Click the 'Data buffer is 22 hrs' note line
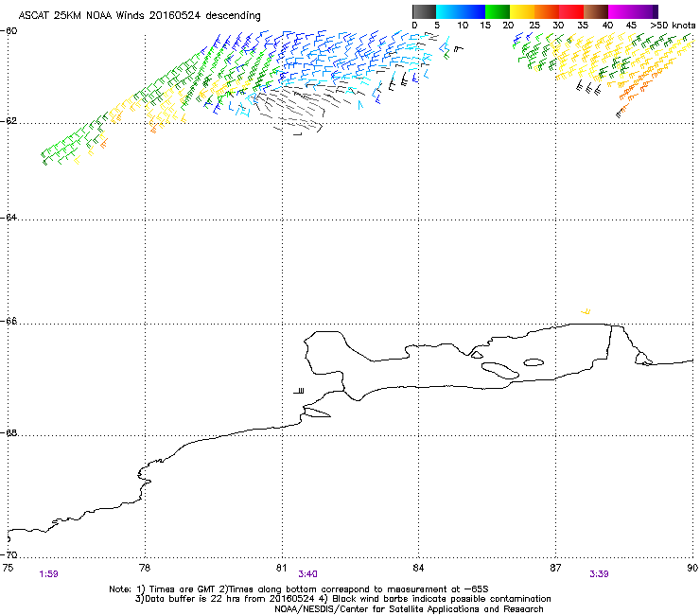The image size is (700, 615). [x=342, y=599]
